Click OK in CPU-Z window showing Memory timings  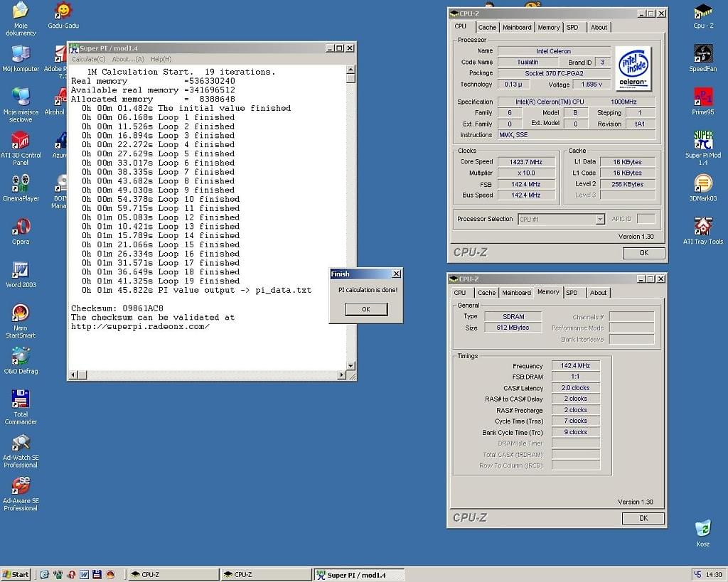643,519
